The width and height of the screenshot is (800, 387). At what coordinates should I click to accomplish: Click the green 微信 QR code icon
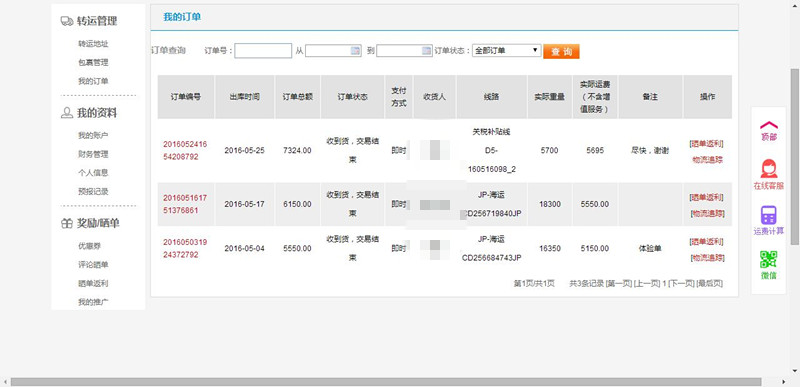768,260
